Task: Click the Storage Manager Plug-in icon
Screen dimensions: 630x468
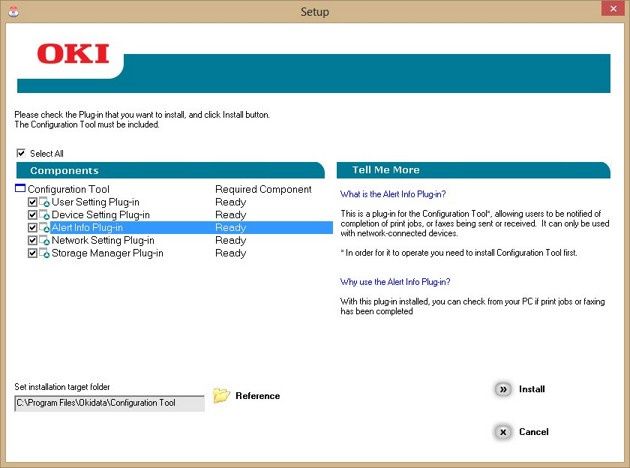Action: (44, 253)
